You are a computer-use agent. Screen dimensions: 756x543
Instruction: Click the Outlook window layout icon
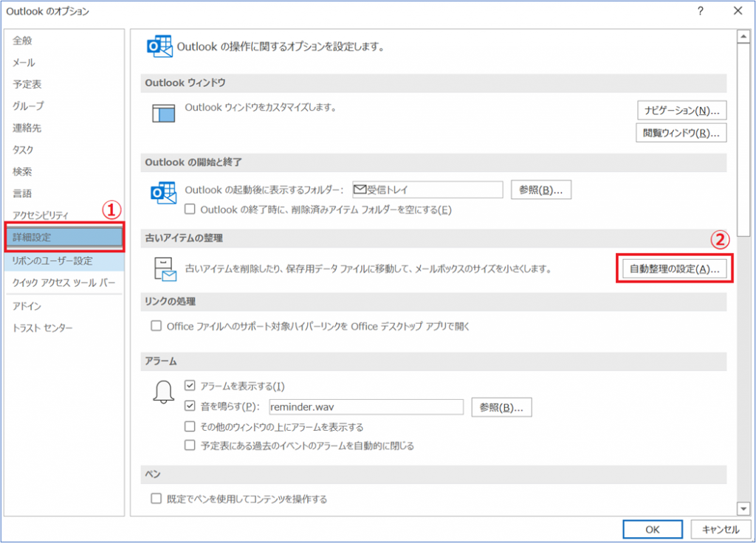(x=163, y=113)
